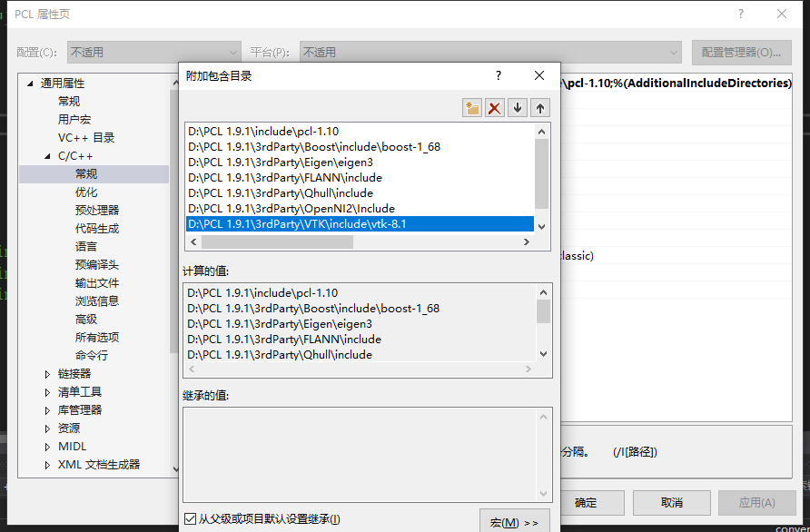Click the property tree scroll down arrow

pos(175,469)
